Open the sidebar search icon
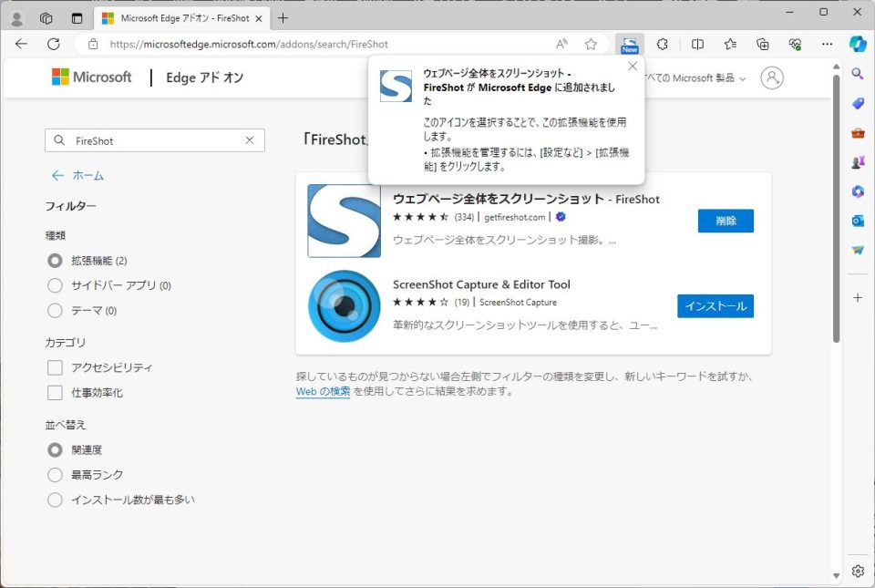This screenshot has width=875, height=588. pos(858,74)
